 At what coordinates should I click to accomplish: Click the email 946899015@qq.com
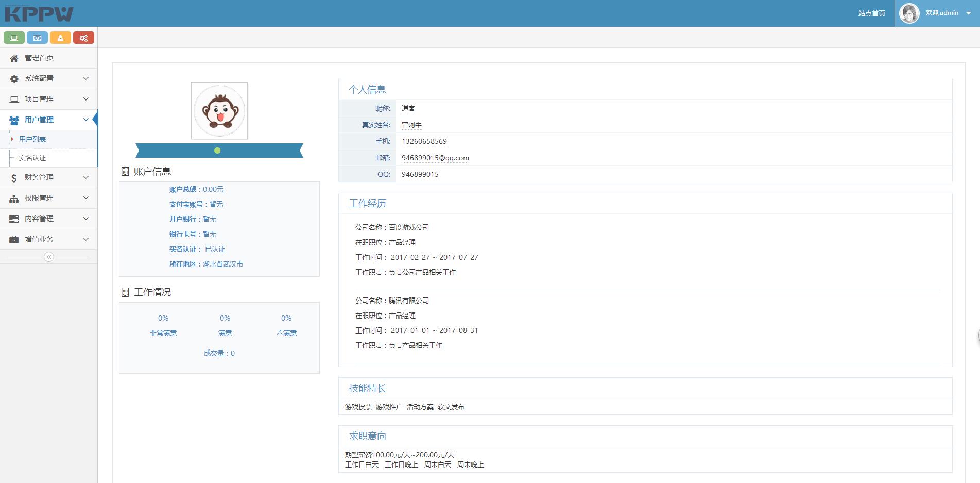[x=435, y=158]
